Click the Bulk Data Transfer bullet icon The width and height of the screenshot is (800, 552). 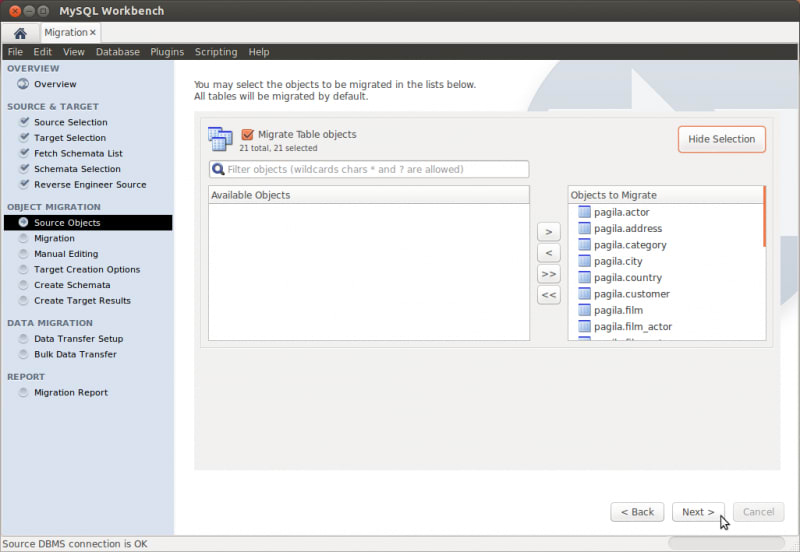(23, 354)
